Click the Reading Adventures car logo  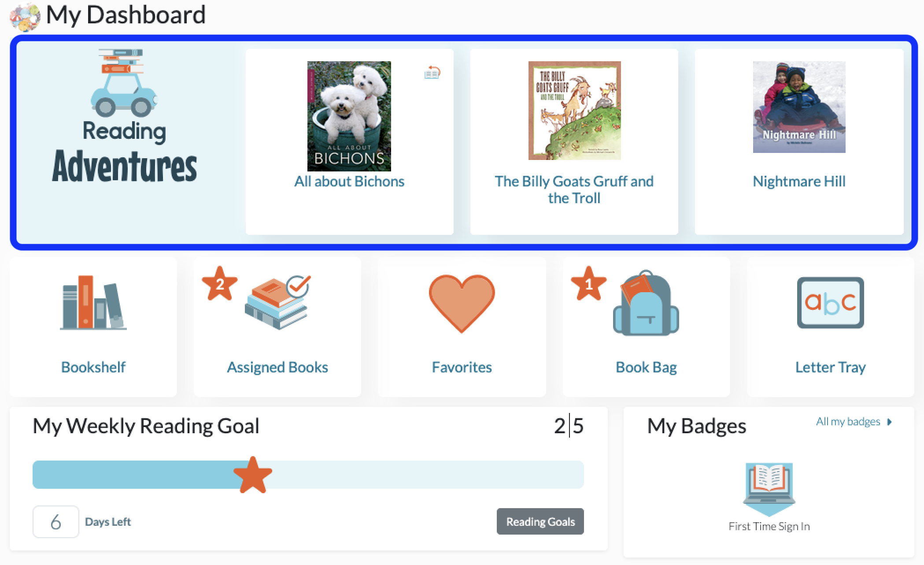tap(124, 82)
